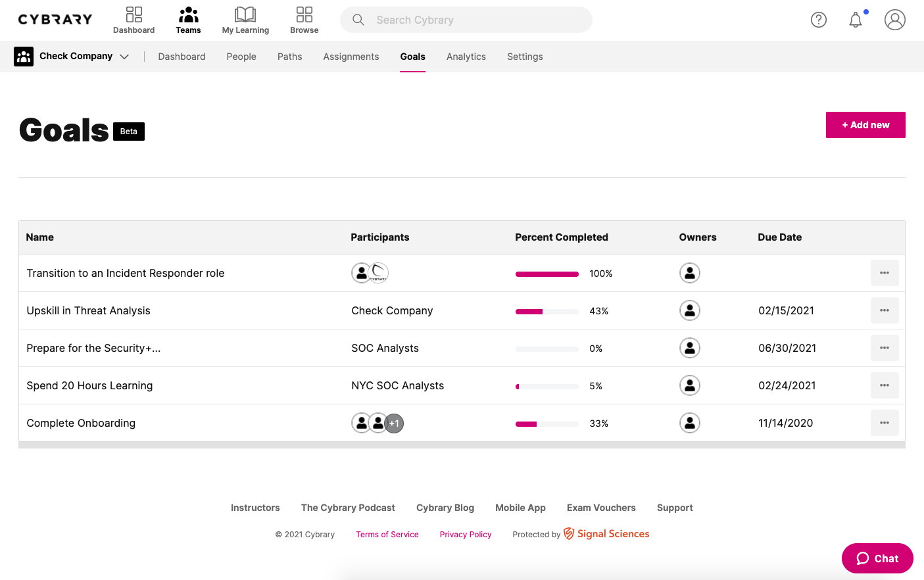Open options menu for Transition to Incident Responder

(885, 273)
